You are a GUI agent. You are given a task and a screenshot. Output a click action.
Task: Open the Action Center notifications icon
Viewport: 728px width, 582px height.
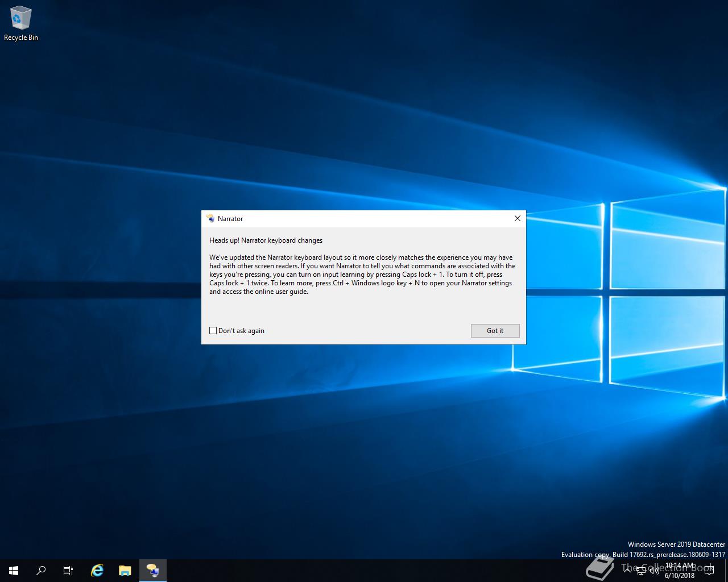tap(709, 571)
